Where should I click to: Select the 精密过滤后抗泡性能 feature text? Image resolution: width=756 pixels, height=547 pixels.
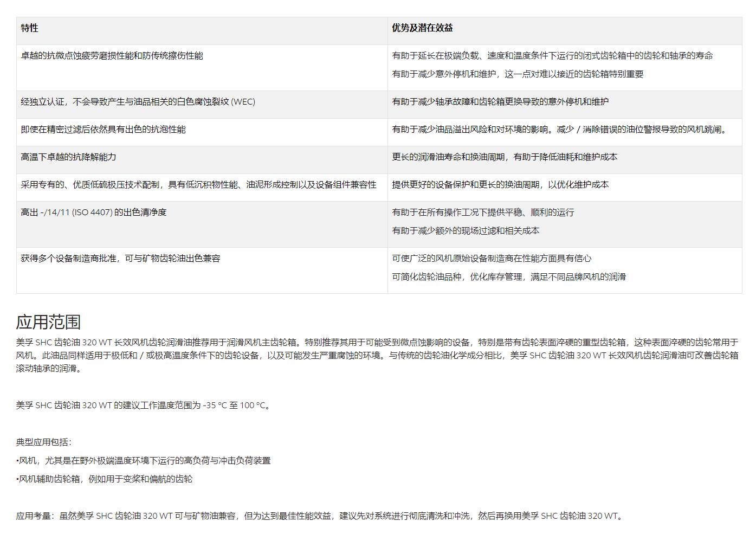point(104,130)
